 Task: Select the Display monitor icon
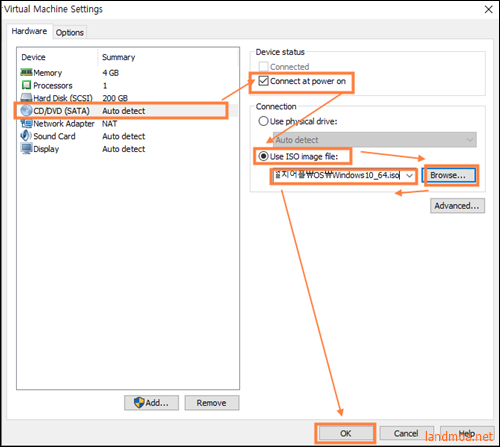point(26,148)
